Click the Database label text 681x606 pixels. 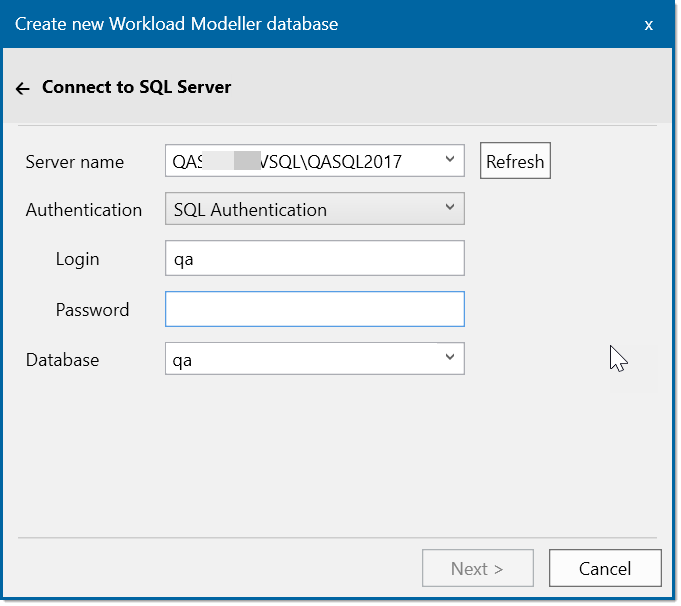(x=62, y=360)
